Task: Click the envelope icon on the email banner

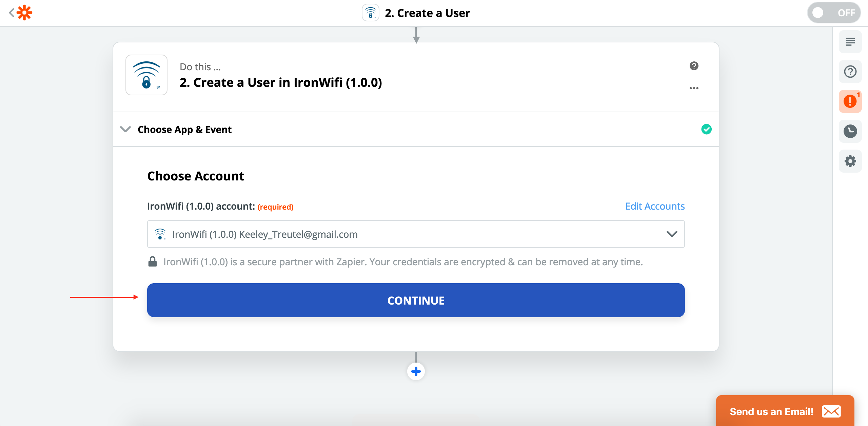Action: (832, 411)
